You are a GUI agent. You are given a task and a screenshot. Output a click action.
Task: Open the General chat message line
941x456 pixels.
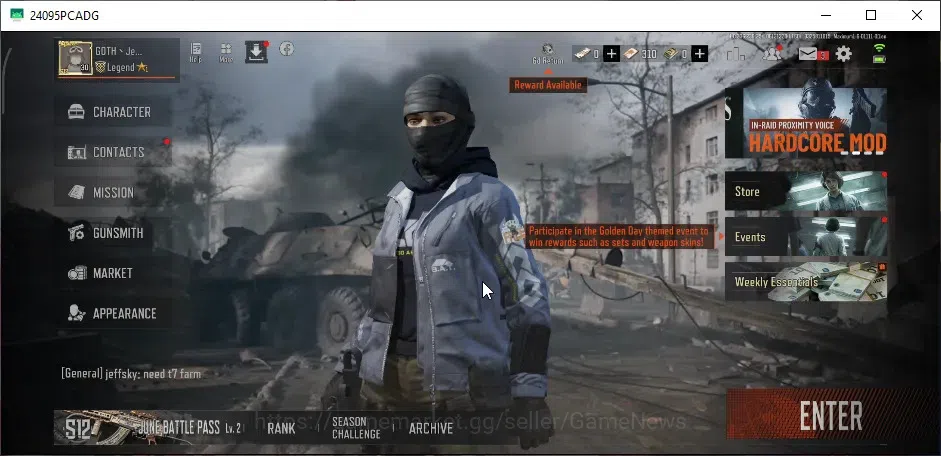[x=131, y=374]
